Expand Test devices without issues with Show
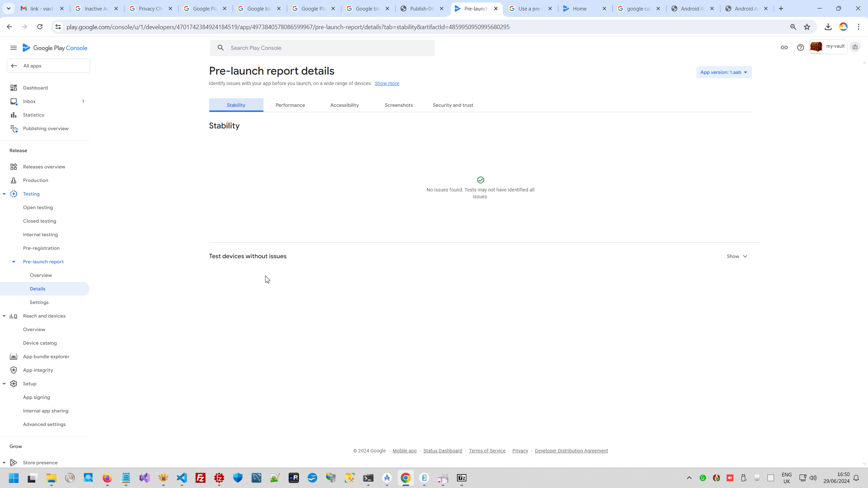This screenshot has width=868, height=488. 737,256
